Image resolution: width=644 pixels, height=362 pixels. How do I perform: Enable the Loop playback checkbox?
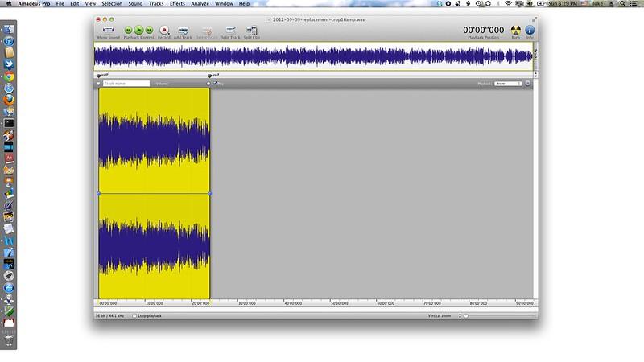tap(134, 316)
